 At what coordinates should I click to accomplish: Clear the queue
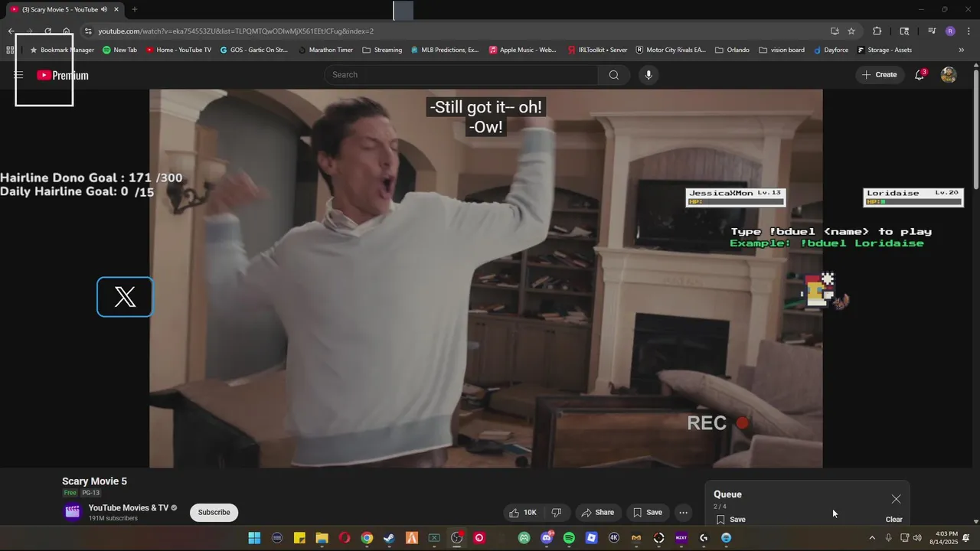(893, 520)
